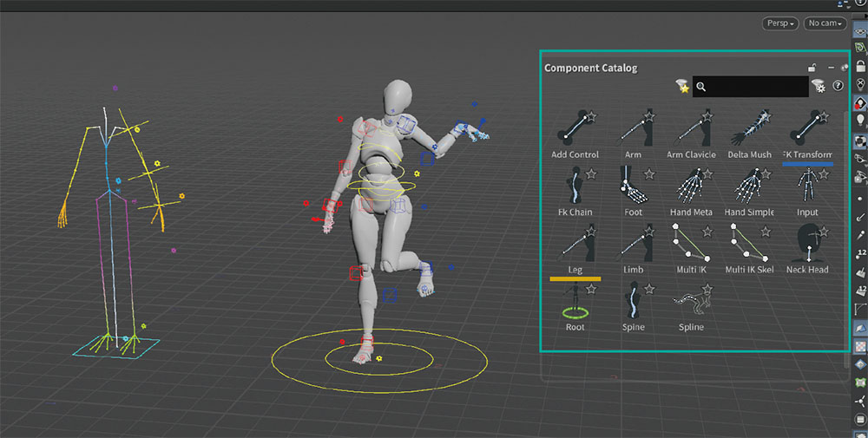Add the Root component
This screenshot has height=438, width=868.
(575, 302)
